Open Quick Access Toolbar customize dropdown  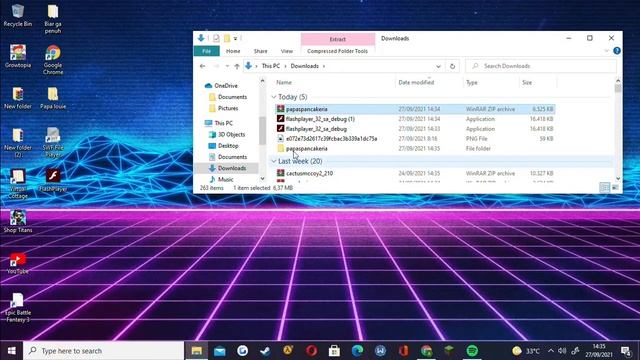tap(236, 38)
